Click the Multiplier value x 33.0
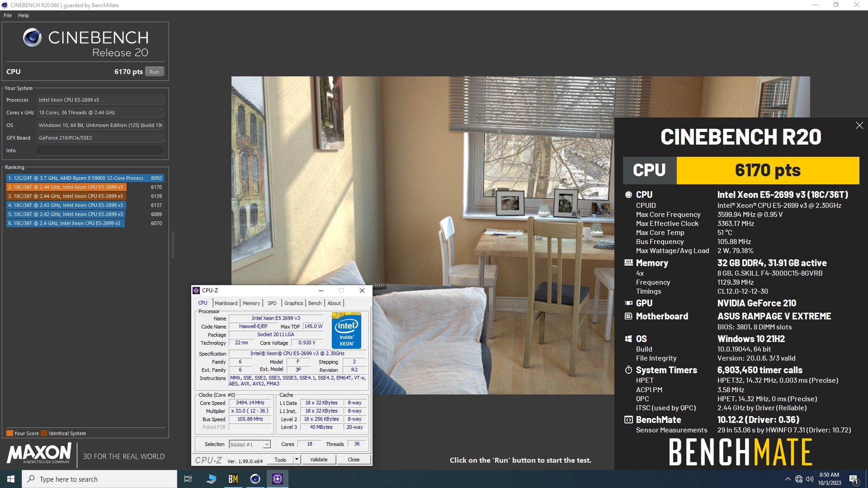The width and height of the screenshot is (868, 488). coord(250,411)
